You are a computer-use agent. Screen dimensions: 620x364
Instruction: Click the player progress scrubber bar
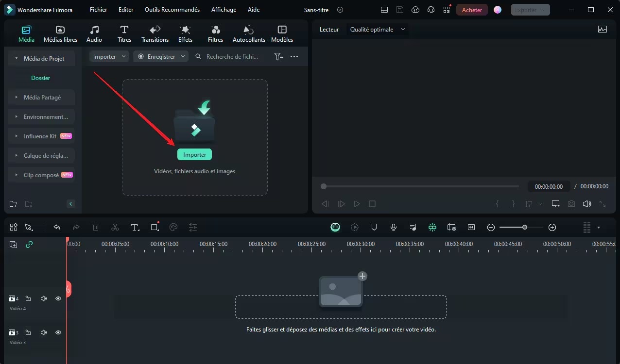[x=420, y=186]
